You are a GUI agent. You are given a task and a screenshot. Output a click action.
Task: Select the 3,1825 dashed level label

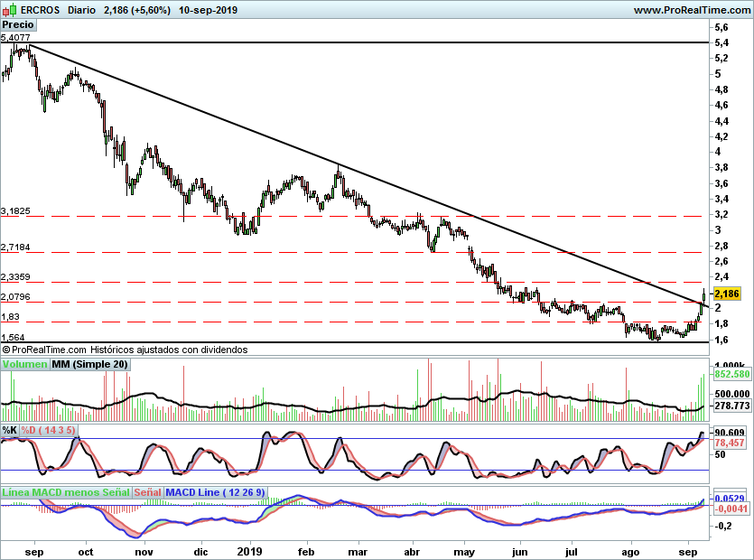15,210
